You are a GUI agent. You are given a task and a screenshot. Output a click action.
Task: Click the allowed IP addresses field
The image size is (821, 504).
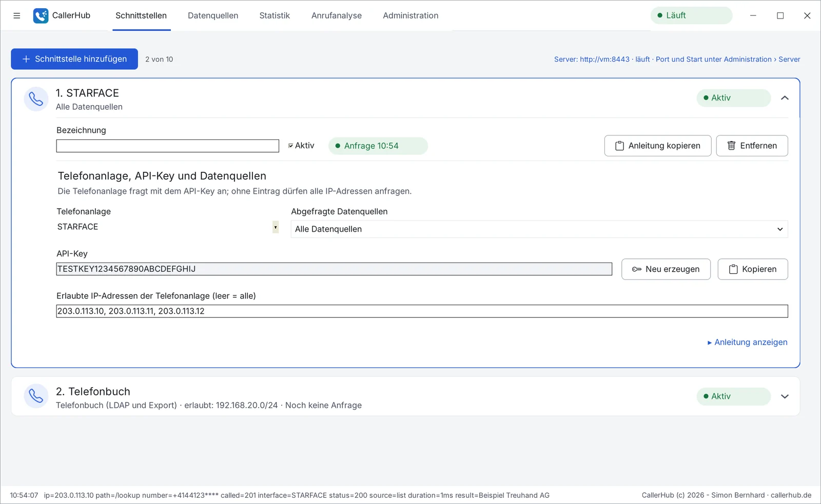(x=422, y=311)
